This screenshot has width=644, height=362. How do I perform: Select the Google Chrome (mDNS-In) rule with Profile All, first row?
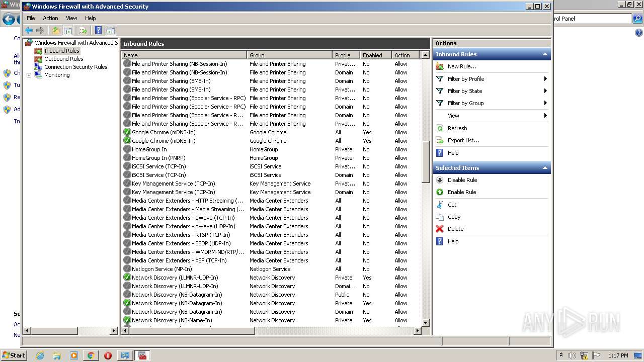pos(271,132)
